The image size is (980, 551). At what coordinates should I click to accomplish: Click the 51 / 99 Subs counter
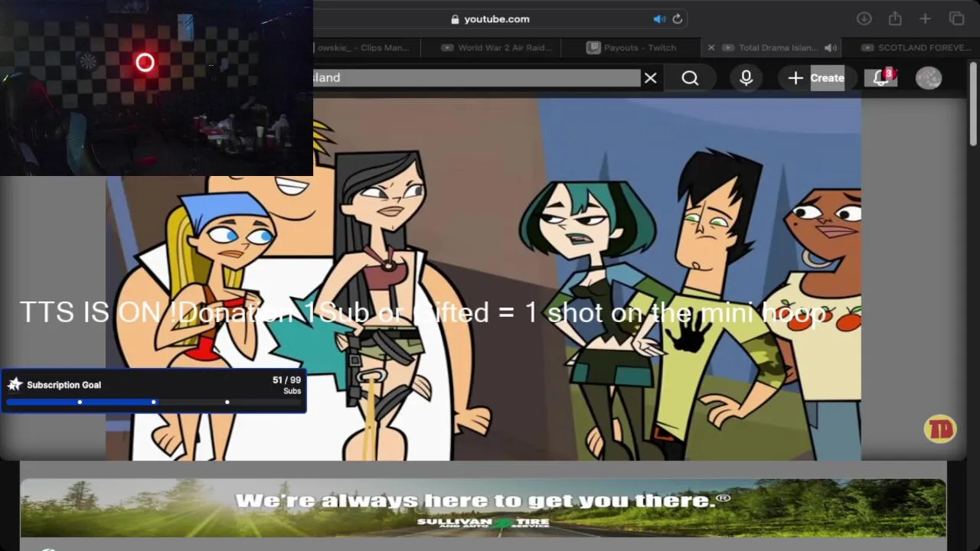286,385
